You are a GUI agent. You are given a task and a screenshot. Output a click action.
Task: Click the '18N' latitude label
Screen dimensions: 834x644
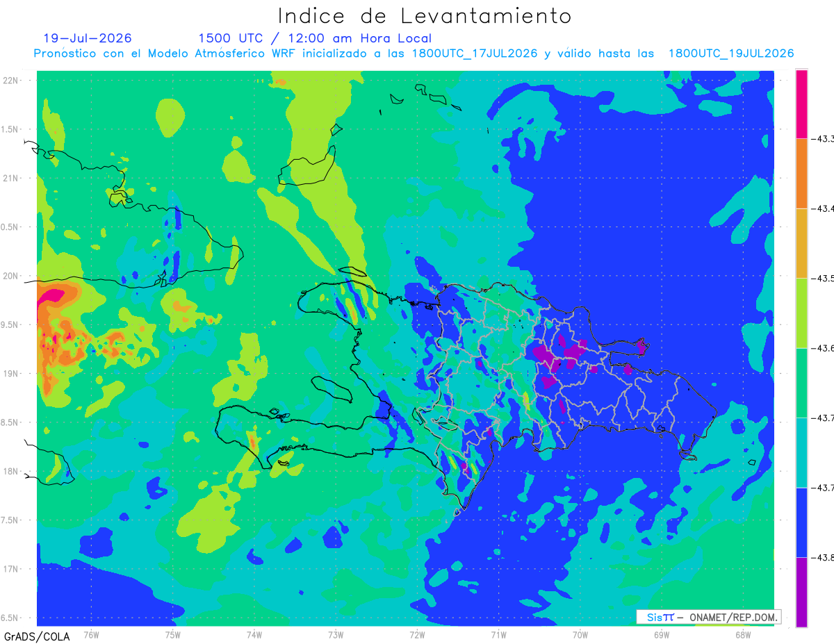[12, 471]
